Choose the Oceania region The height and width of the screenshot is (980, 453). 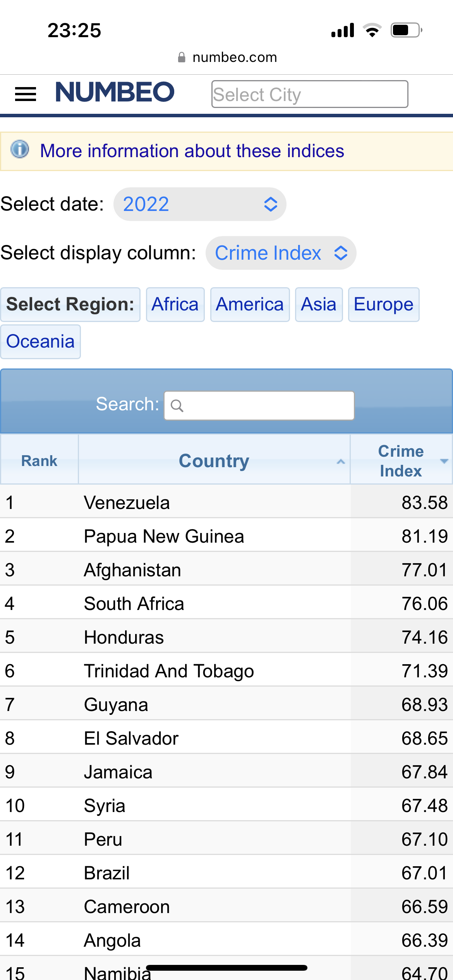(40, 342)
